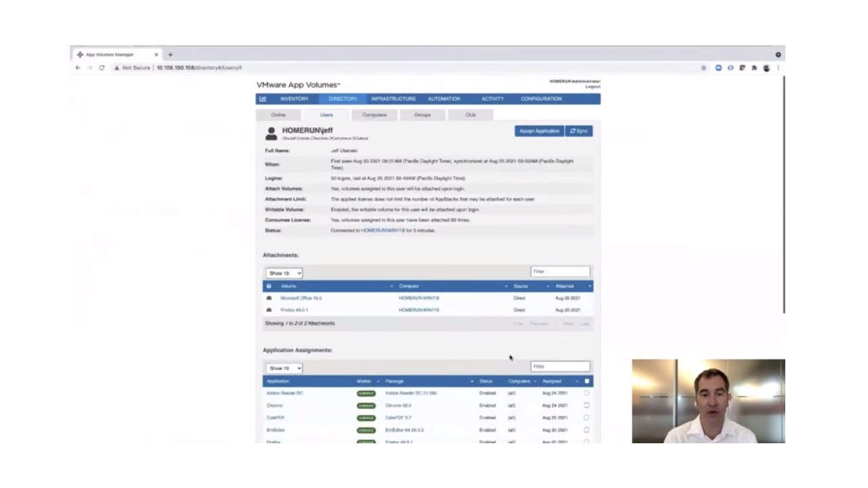
Task: Click the CURRENT marker badge for EmEditor
Action: coord(366,430)
